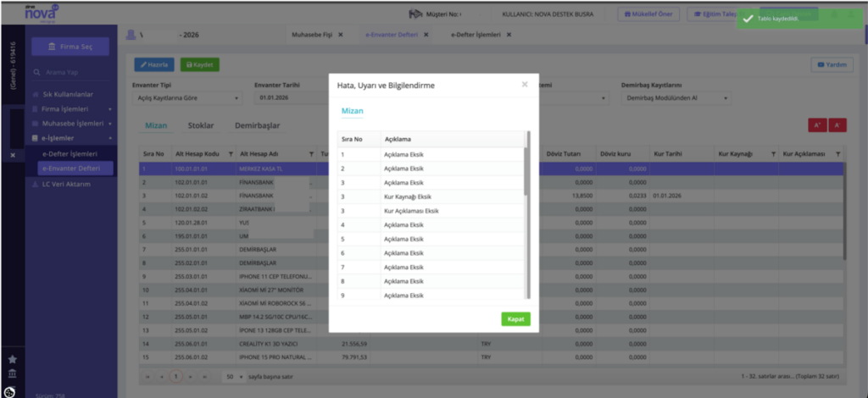The height and width of the screenshot is (398, 868).
Task: Click Kur Kaynağı Eksik in the dialog list
Action: 408,196
